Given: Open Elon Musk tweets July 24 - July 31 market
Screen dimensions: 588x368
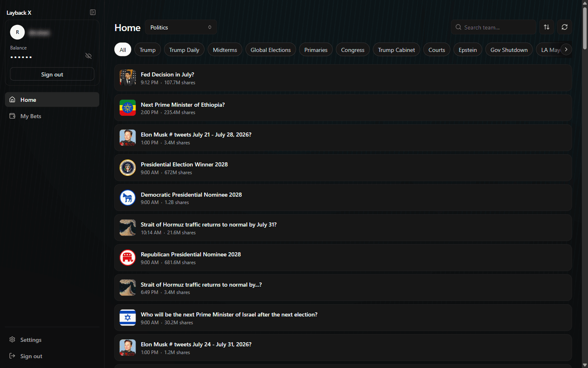Looking at the screenshot, I should click(343, 348).
